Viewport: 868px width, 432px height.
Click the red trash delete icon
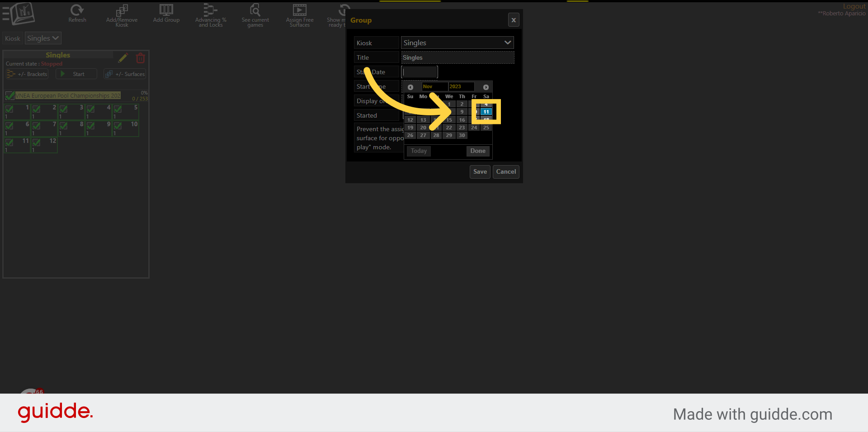140,58
